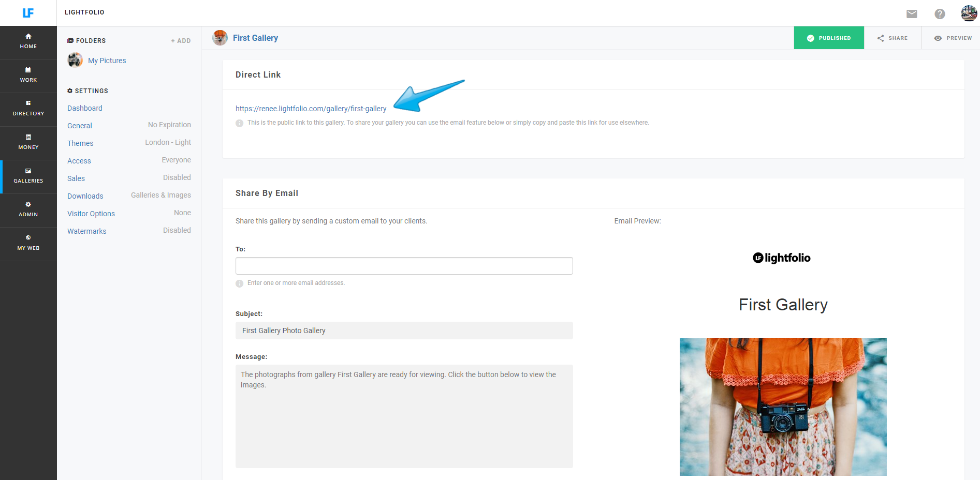This screenshot has height=480, width=980.
Task: Click the info icon under Direct Link
Action: (239, 123)
